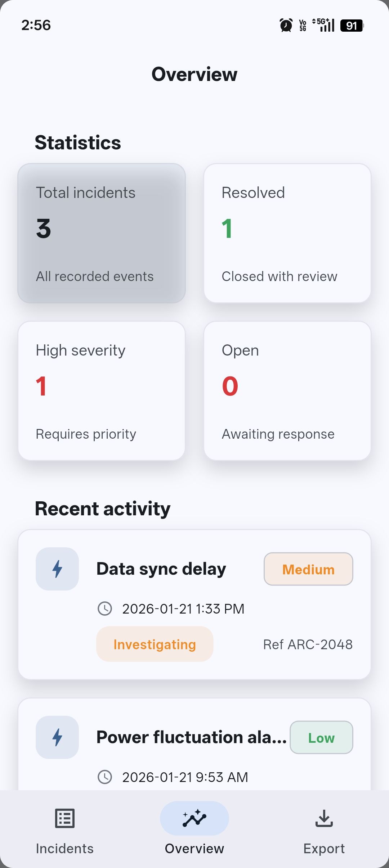
Task: Open the Power fluctuation alarm incident title
Action: (x=191, y=737)
